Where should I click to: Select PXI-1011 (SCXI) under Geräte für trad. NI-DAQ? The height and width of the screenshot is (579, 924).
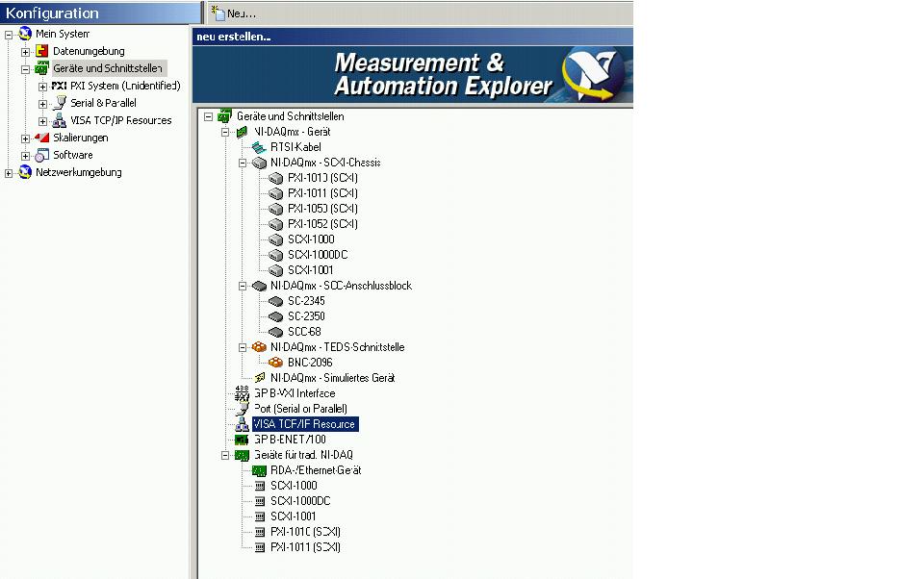click(x=305, y=546)
